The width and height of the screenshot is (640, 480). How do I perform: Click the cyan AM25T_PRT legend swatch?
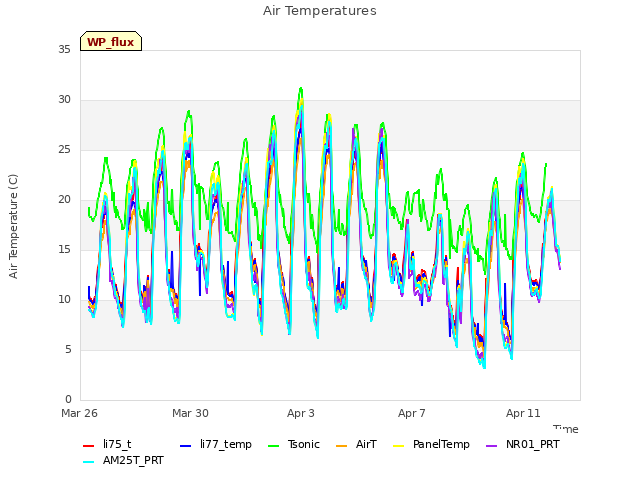[x=89, y=462]
